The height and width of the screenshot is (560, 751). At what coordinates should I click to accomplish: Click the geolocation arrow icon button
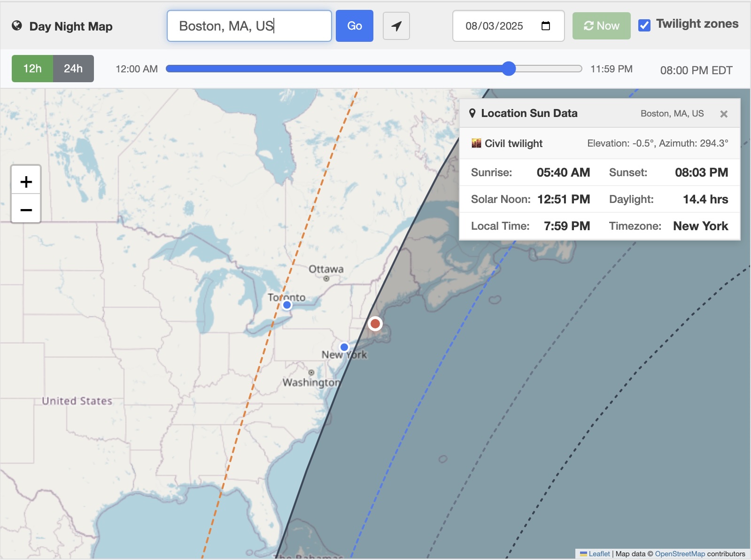[x=396, y=26]
